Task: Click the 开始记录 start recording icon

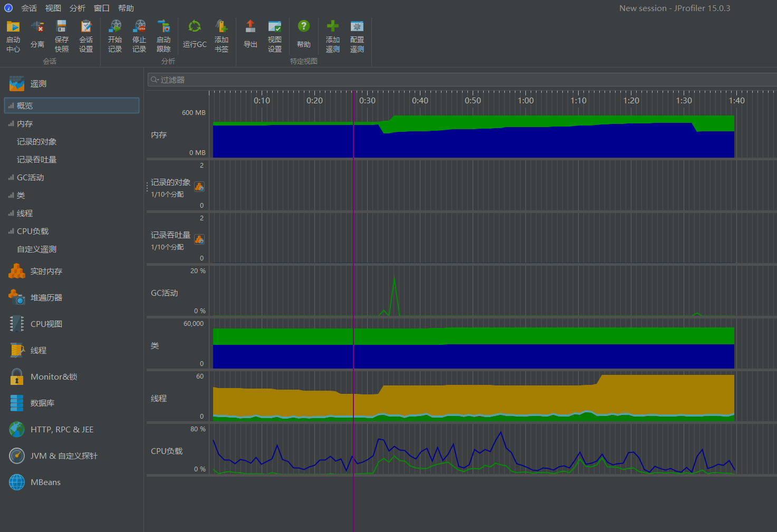Action: tap(115, 26)
